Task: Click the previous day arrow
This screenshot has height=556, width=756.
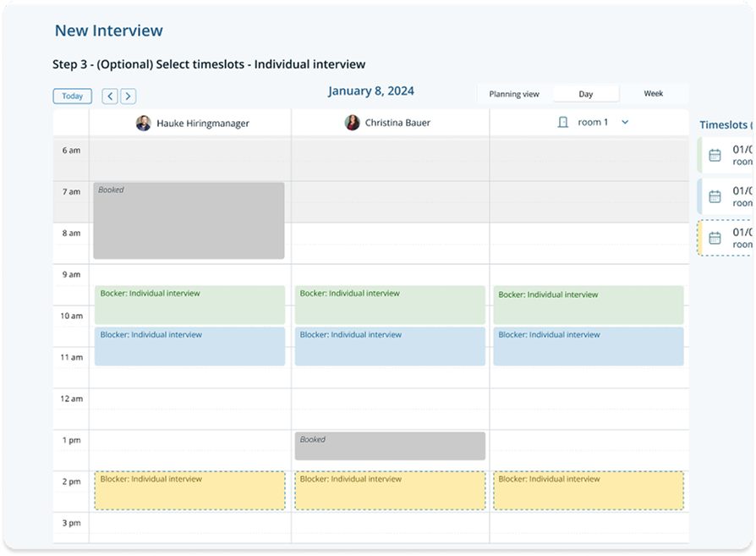Action: [110, 96]
